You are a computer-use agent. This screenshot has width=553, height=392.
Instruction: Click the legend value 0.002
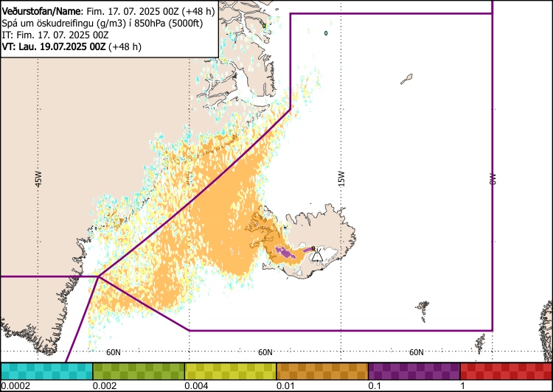tap(105, 385)
